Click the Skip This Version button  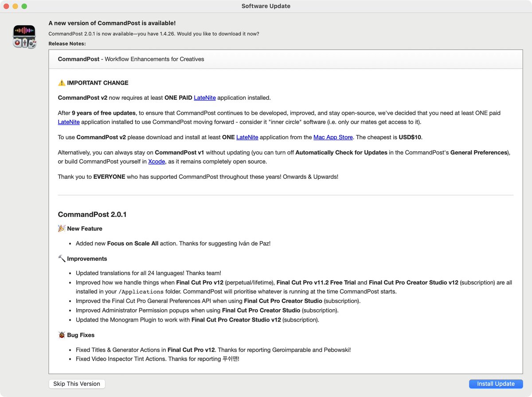coord(77,384)
